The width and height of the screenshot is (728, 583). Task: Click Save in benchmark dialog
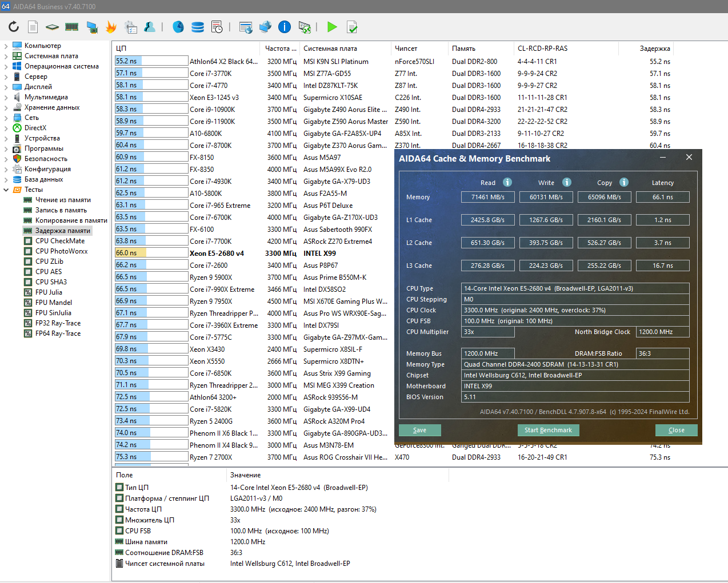coord(420,430)
